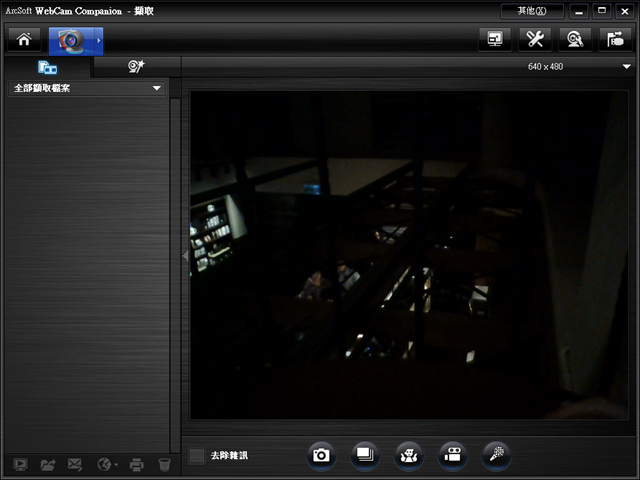Open the settings wrench and screwdriver icon
The height and width of the screenshot is (480, 640).
(535, 40)
